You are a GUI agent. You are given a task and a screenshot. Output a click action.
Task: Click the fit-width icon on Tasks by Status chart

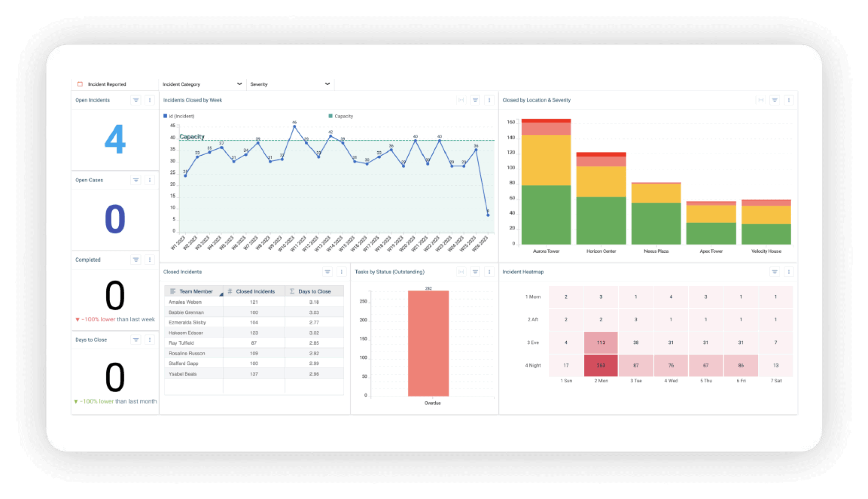click(x=461, y=272)
